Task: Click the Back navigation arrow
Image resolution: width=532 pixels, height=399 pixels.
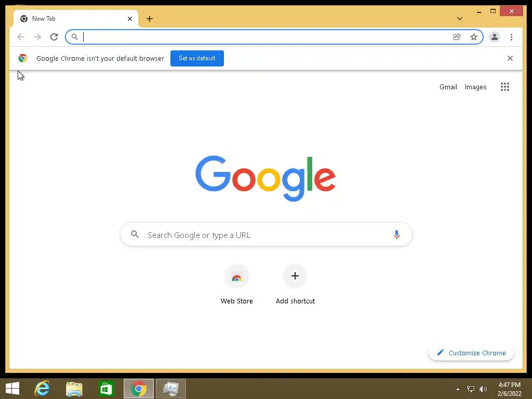Action: click(x=21, y=37)
